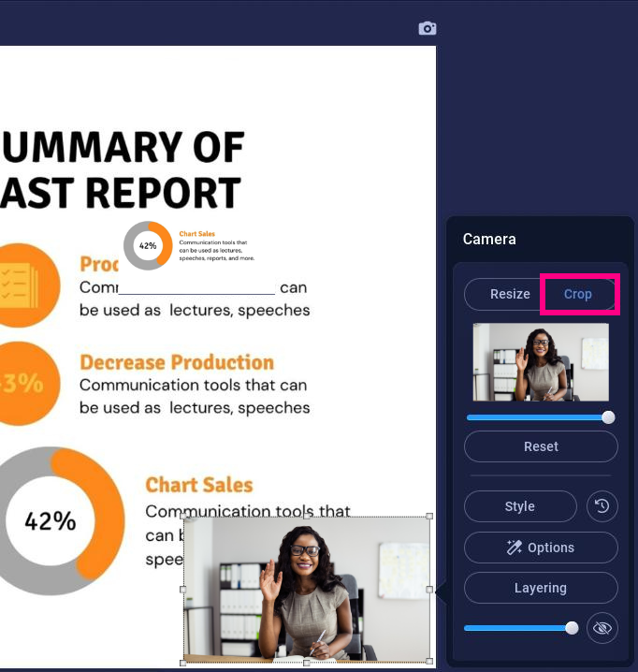Click the orange checklist icon on the slide

pyautogui.click(x=19, y=285)
